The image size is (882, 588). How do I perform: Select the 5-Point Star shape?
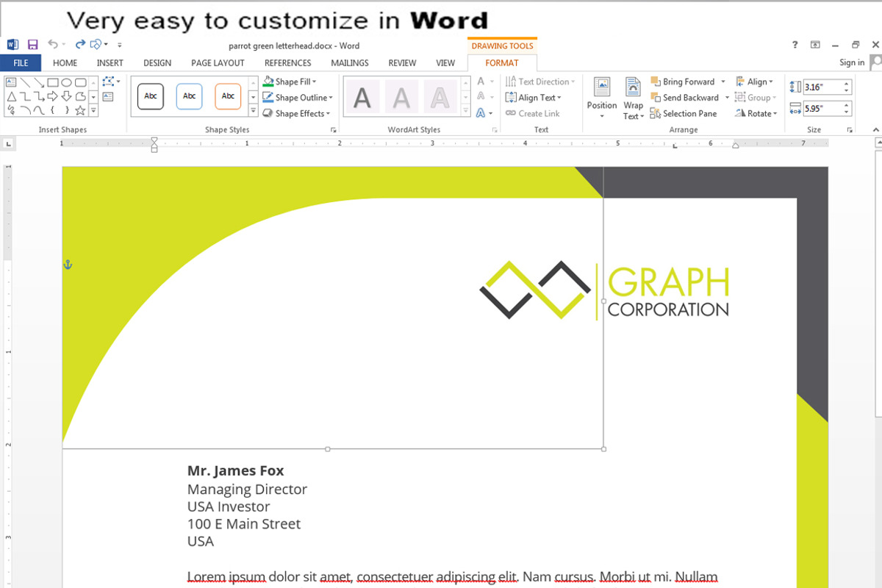point(80,110)
